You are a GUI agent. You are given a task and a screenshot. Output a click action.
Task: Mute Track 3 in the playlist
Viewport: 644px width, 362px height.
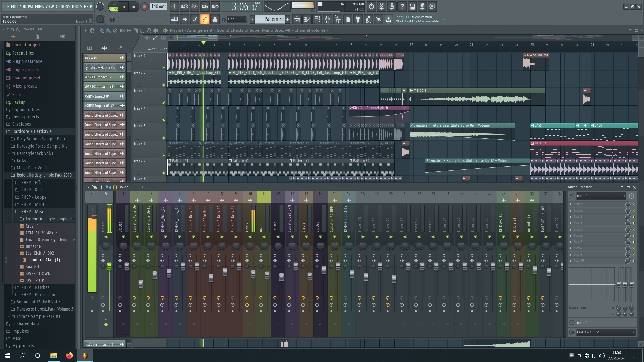coord(164,103)
